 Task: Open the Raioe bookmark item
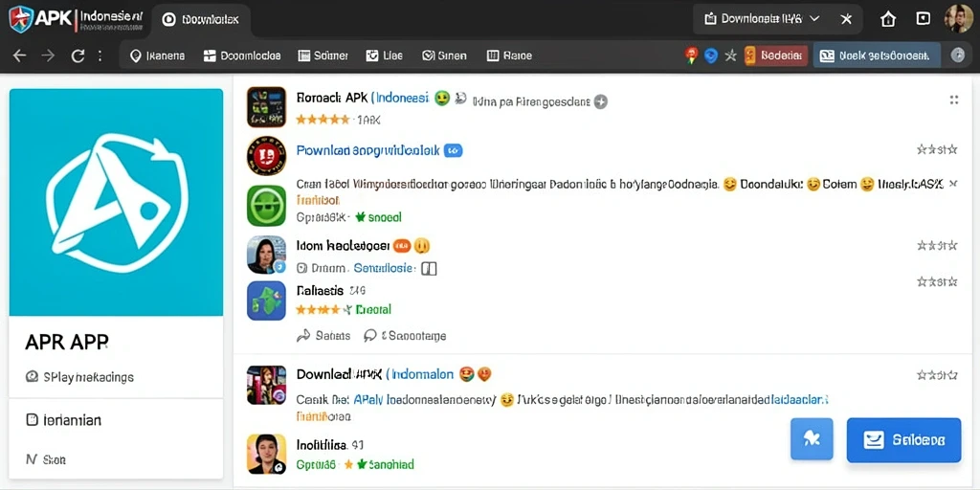(x=509, y=56)
